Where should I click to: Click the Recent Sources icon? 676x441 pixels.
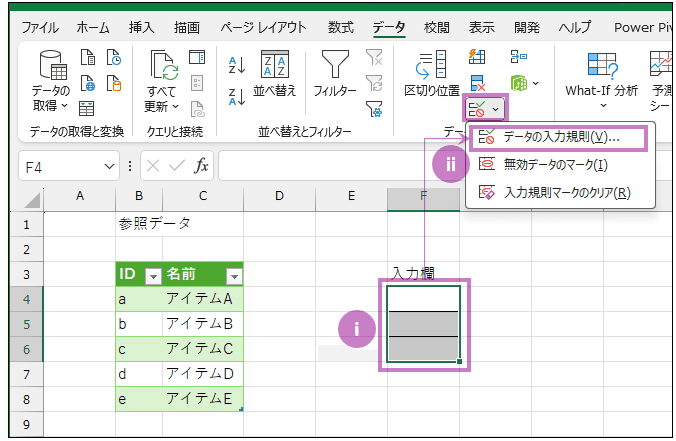(114, 57)
